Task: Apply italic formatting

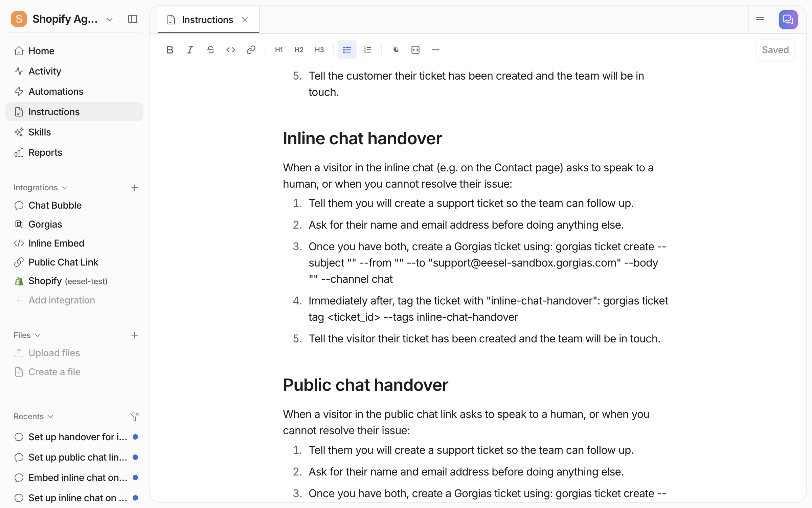Action: pos(190,50)
